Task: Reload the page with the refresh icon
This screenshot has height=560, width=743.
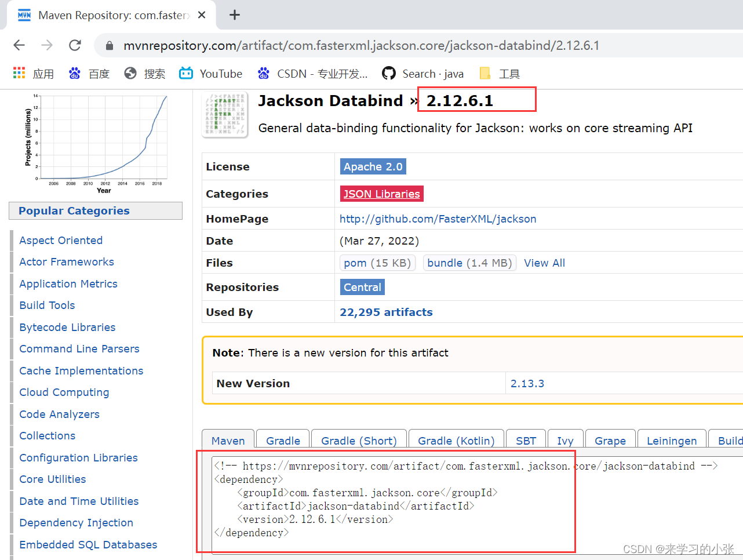Action: point(75,45)
